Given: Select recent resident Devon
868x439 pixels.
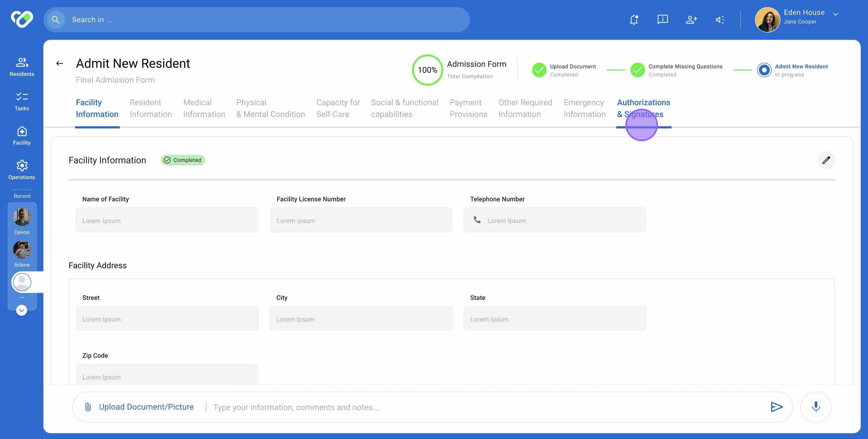Looking at the screenshot, I should coord(22,221).
